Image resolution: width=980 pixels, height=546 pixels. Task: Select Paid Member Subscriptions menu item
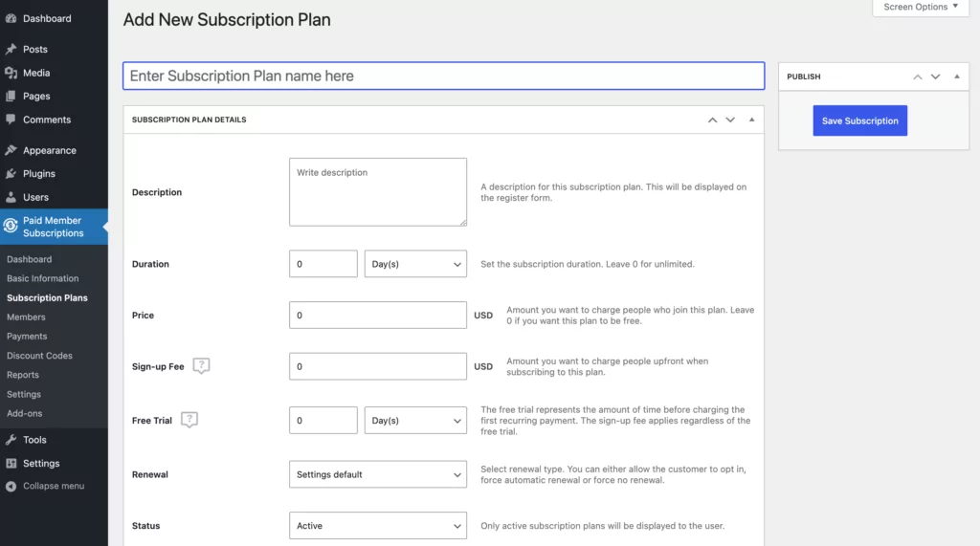(x=54, y=227)
